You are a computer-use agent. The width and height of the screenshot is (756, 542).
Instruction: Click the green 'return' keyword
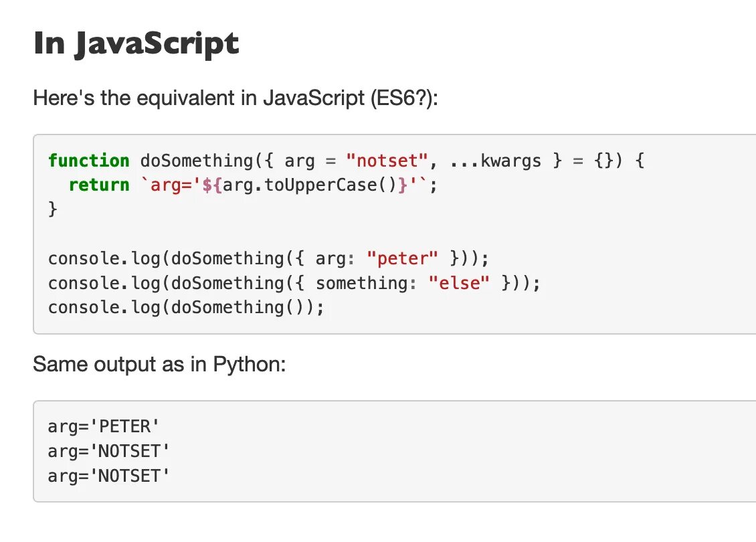pyautogui.click(x=99, y=185)
